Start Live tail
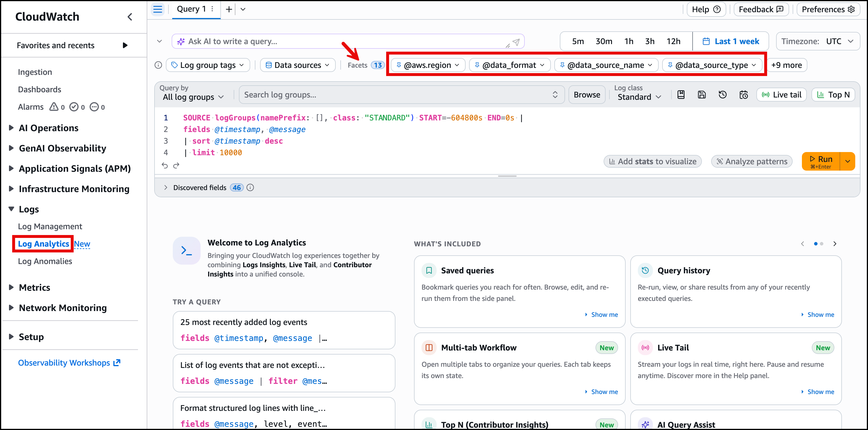Viewport: 868px width, 430px height. pyautogui.click(x=781, y=95)
